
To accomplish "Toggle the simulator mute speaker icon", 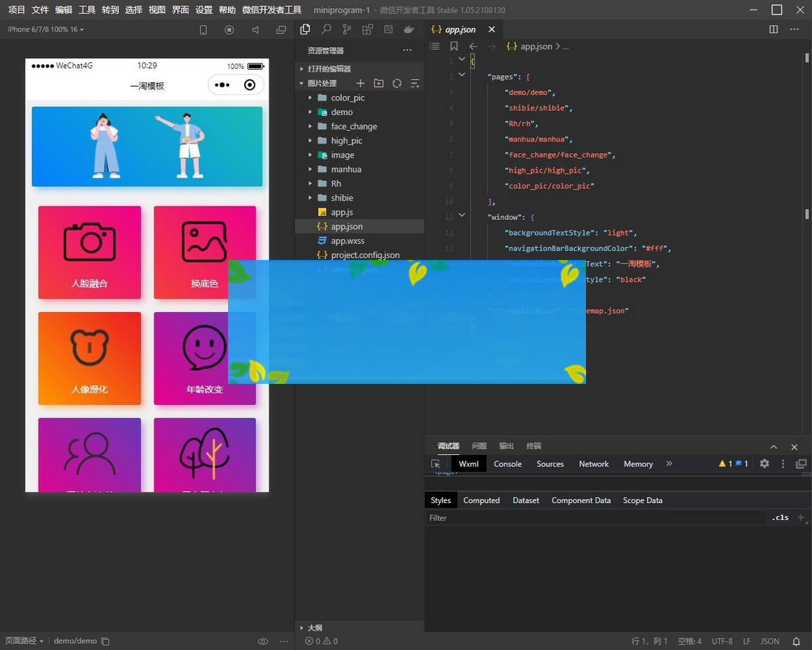I will pos(255,30).
